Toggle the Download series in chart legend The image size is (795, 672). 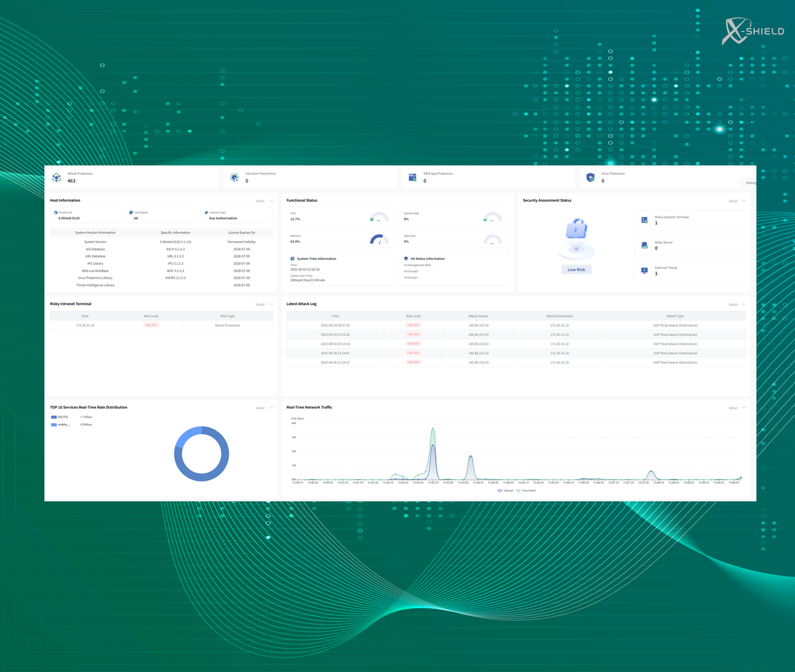point(526,491)
